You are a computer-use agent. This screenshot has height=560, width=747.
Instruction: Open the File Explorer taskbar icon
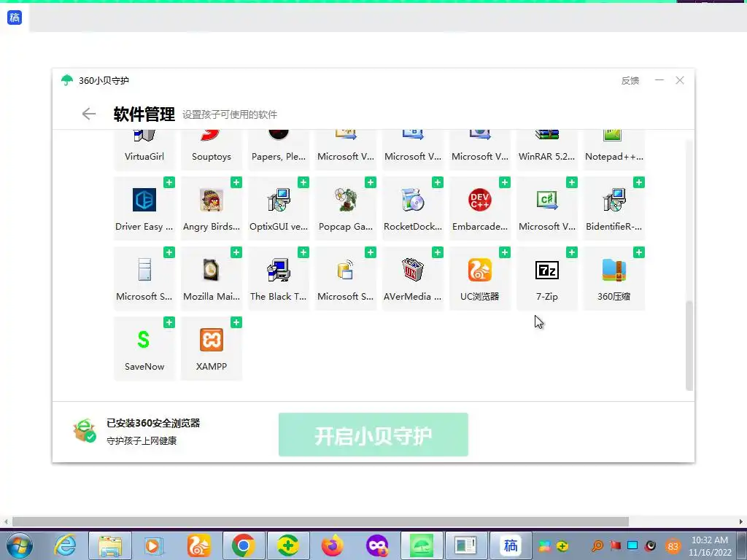point(110,545)
